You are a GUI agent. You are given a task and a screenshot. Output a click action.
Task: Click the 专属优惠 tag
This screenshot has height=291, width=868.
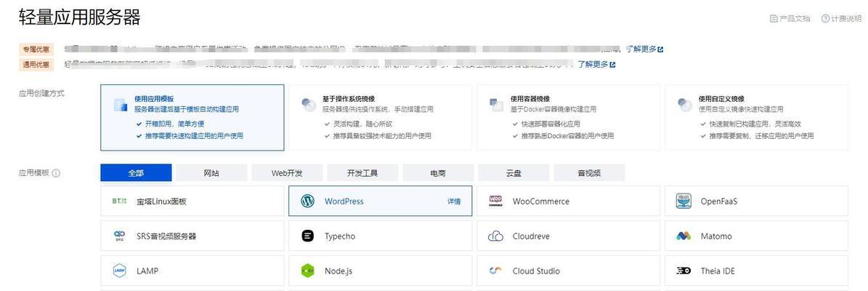36,49
